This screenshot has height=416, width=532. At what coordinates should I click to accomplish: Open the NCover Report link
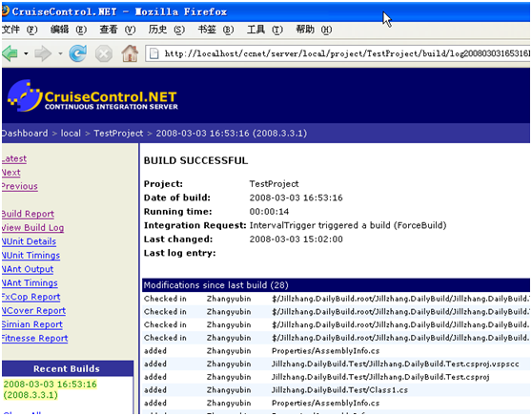coord(33,311)
